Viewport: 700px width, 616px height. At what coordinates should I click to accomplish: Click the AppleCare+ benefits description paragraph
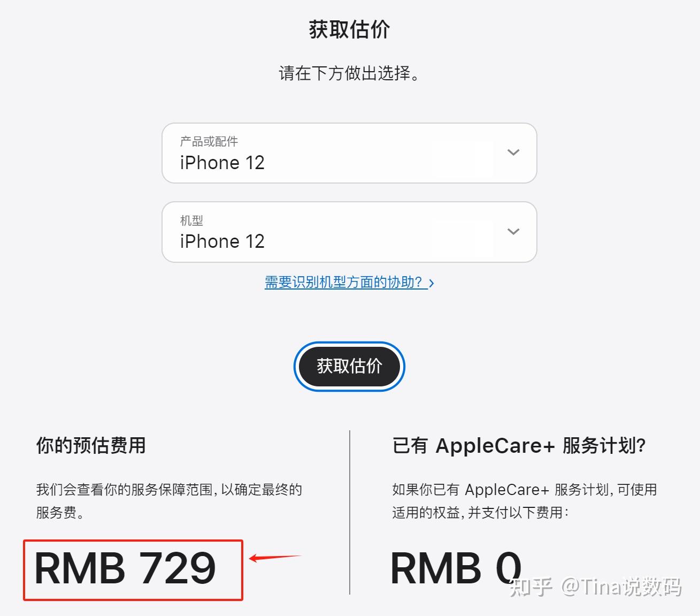[525, 501]
